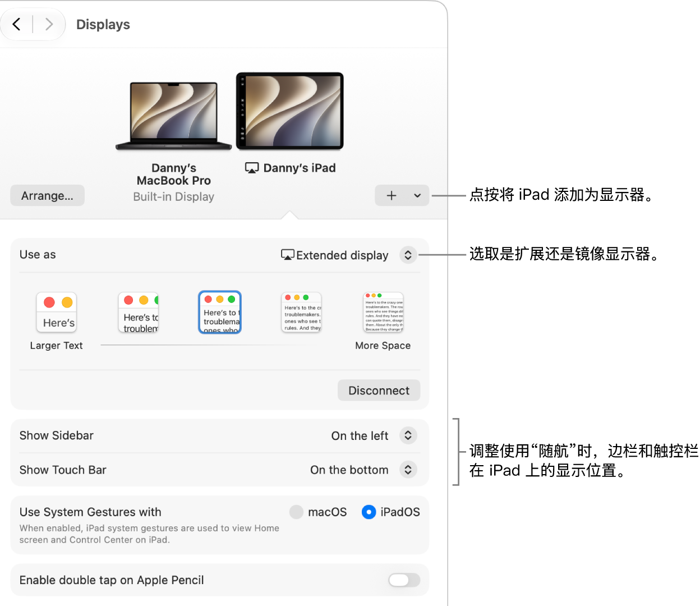Click the Show Touch Bar label

[x=63, y=470]
